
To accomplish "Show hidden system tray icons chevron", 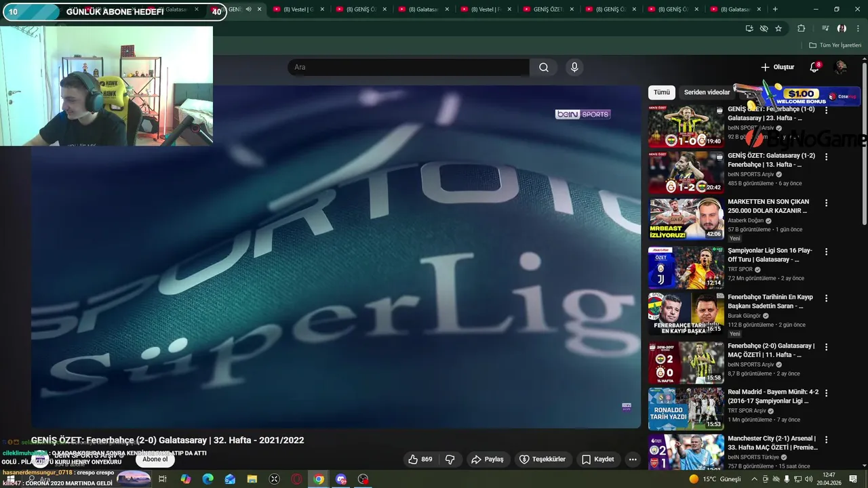I will (x=754, y=479).
